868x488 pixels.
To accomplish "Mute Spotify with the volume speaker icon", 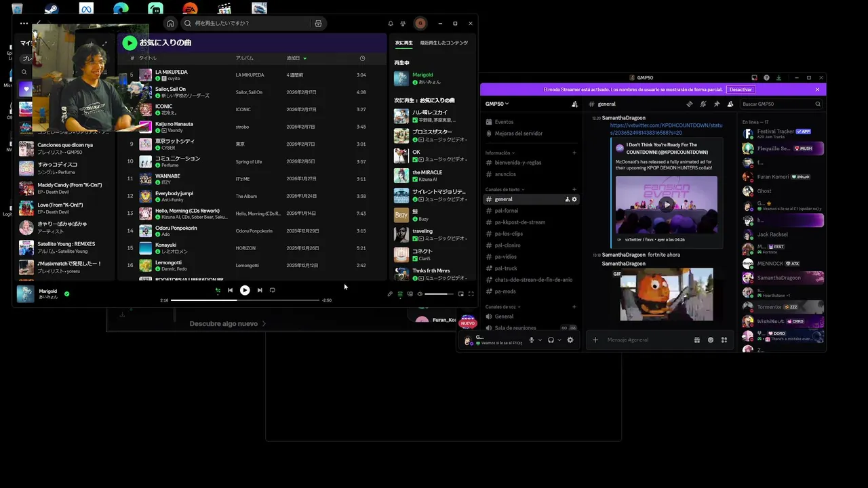I will 420,294.
